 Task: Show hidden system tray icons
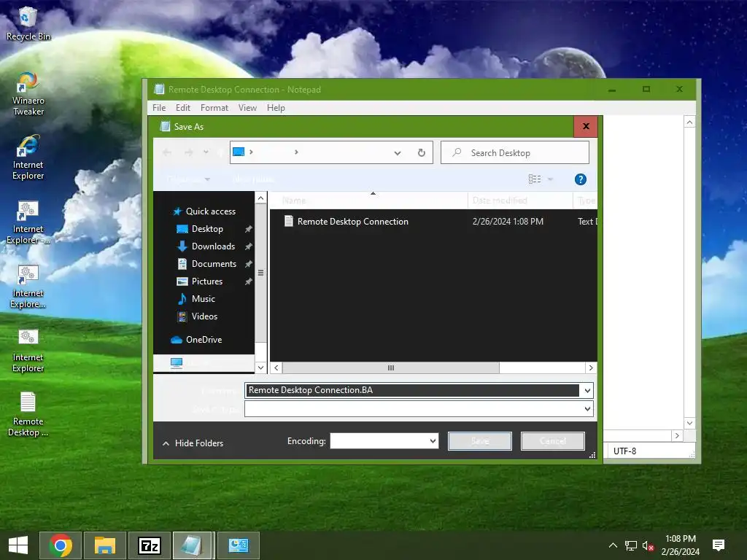coord(613,545)
